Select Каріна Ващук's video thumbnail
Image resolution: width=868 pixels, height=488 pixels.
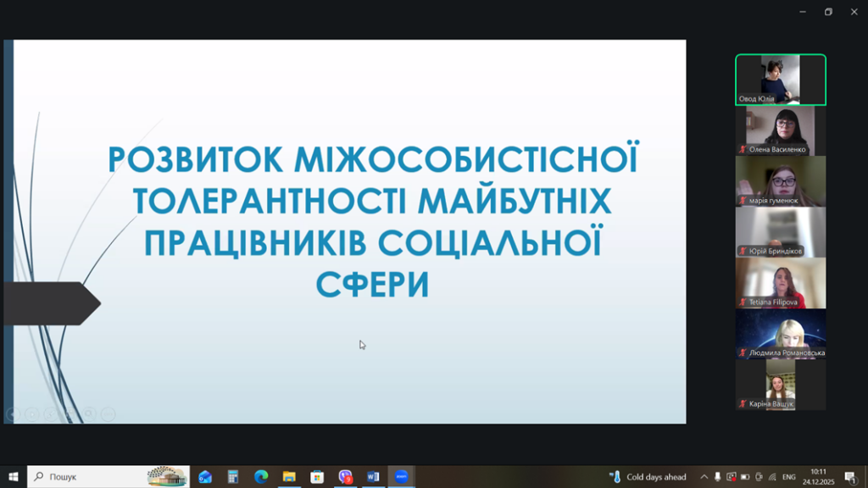pyautogui.click(x=781, y=385)
